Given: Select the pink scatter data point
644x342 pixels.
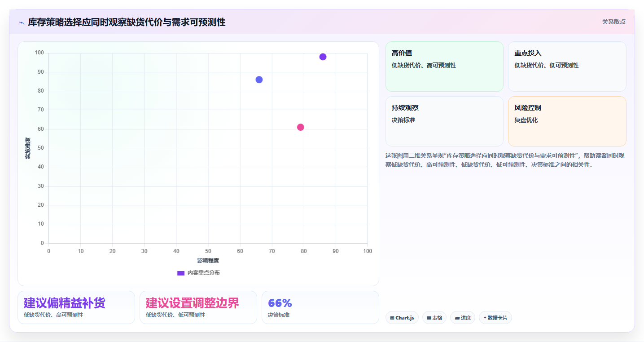Looking at the screenshot, I should pos(301,127).
